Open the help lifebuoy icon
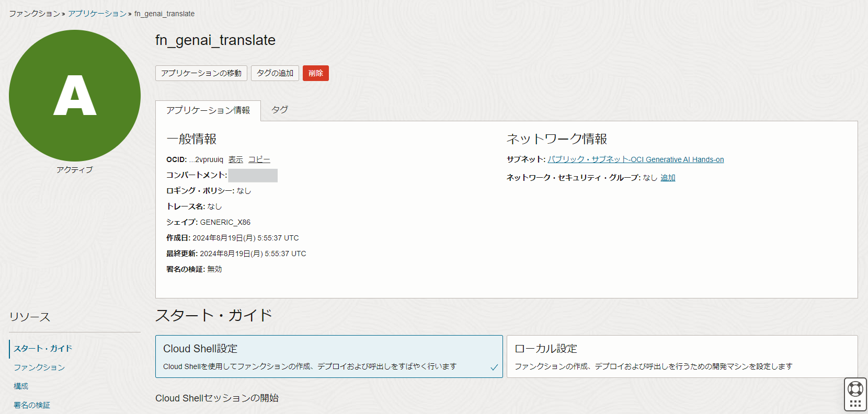 [x=855, y=389]
